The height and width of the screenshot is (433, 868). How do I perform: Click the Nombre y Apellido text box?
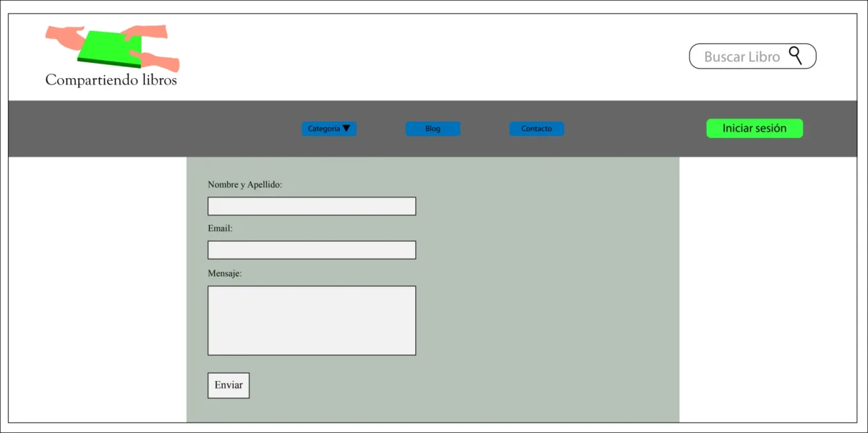coord(311,206)
